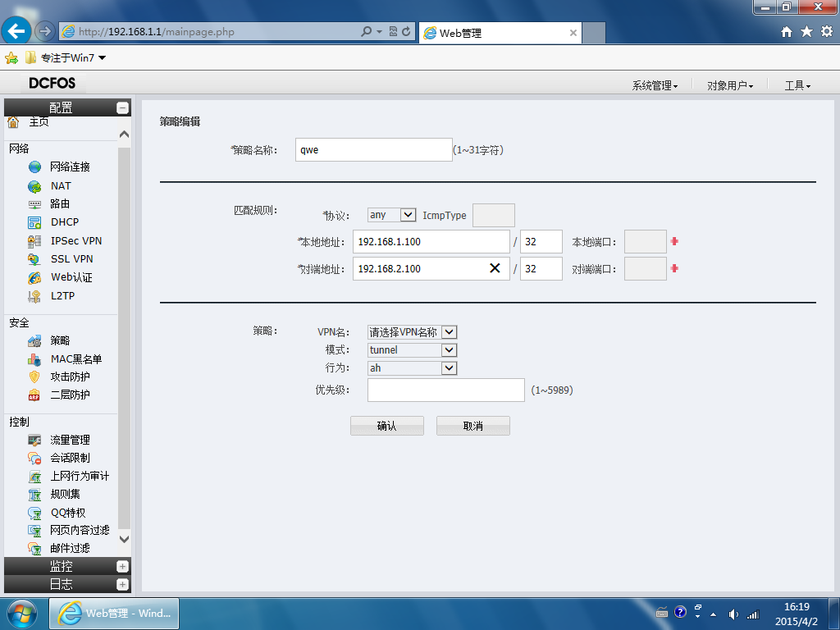Click the Web认证 icon
The image size is (840, 630).
34,277
